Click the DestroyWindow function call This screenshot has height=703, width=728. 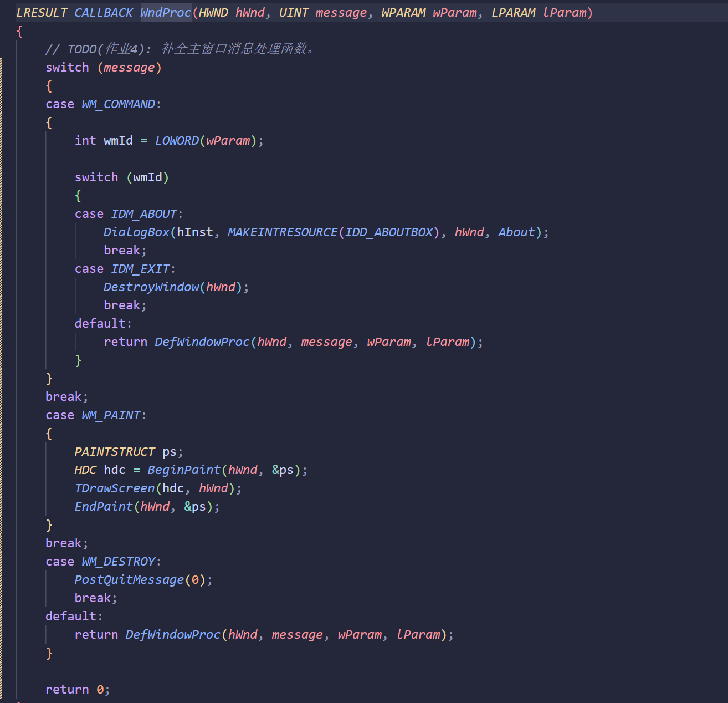click(151, 287)
